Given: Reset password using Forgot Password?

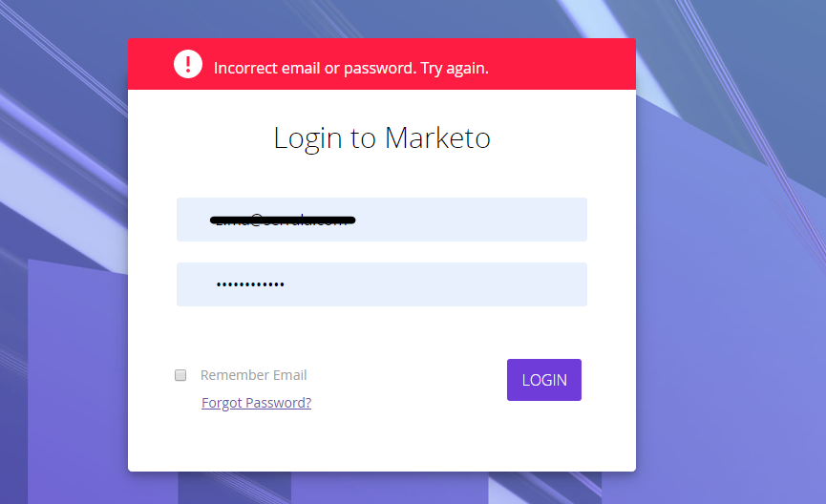Looking at the screenshot, I should [256, 403].
